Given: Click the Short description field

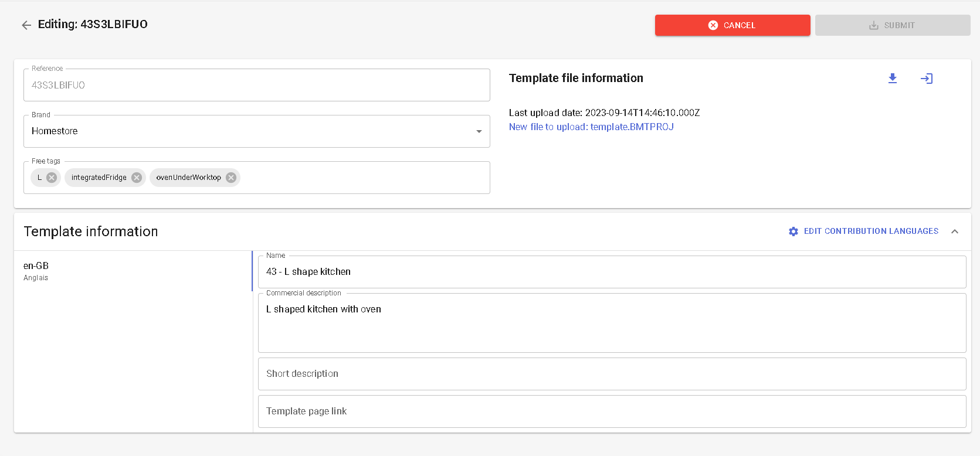Looking at the screenshot, I should [x=612, y=374].
